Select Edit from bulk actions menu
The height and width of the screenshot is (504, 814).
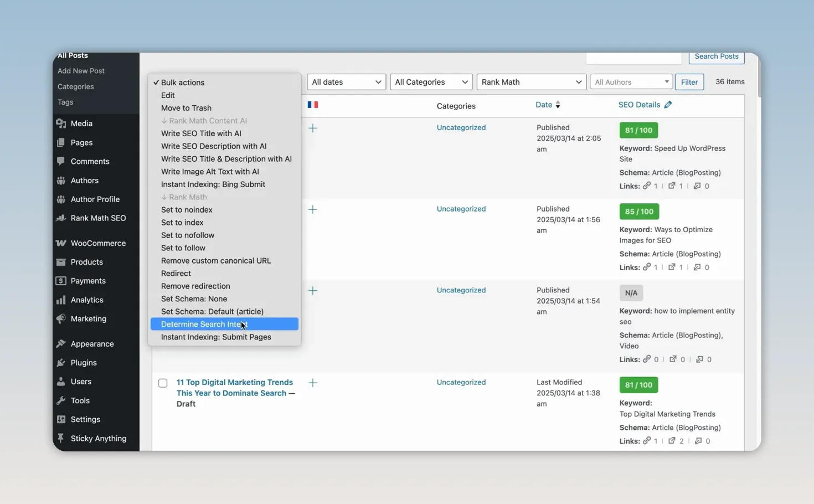[x=224, y=95]
